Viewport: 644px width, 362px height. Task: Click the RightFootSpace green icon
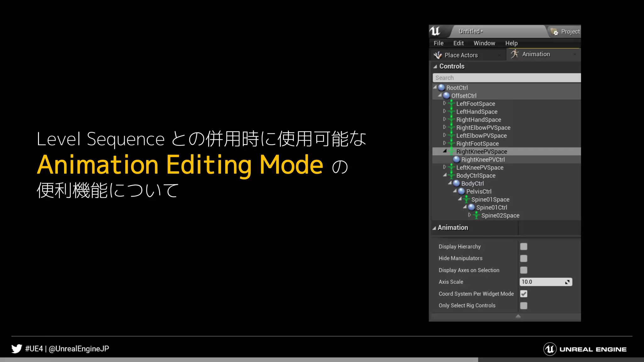pos(452,144)
